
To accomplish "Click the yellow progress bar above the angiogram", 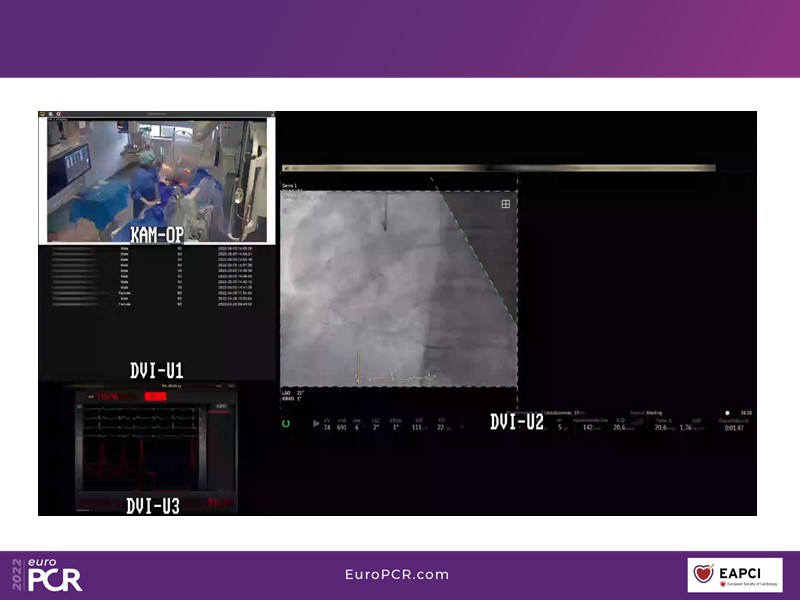I will (x=498, y=168).
